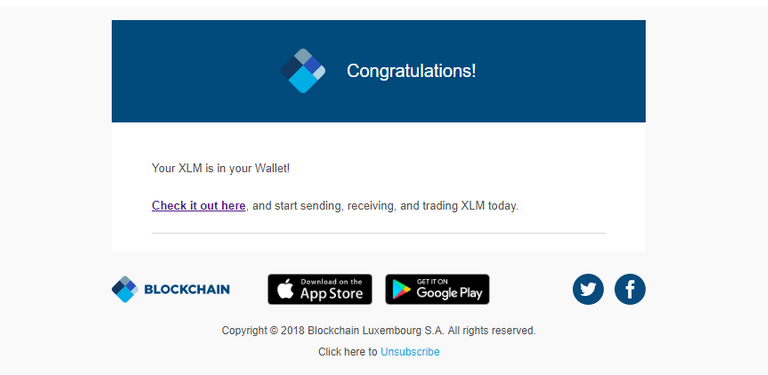The image size is (768, 375).
Task: Click "GET IT ON" text in badge
Action: [x=432, y=282]
